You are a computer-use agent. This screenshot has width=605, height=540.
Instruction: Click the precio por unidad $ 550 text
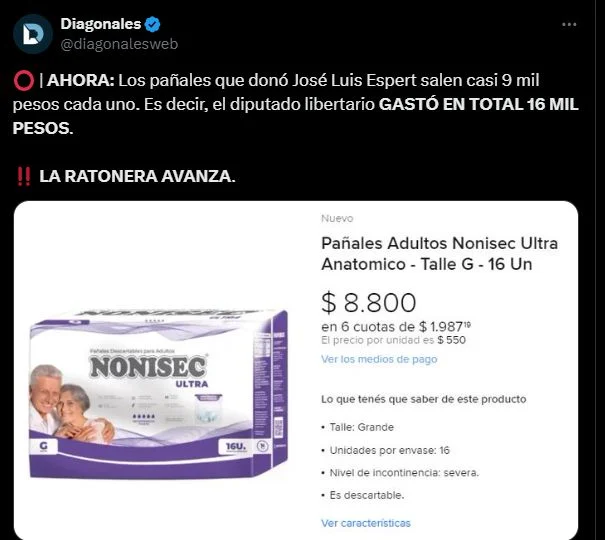point(394,340)
